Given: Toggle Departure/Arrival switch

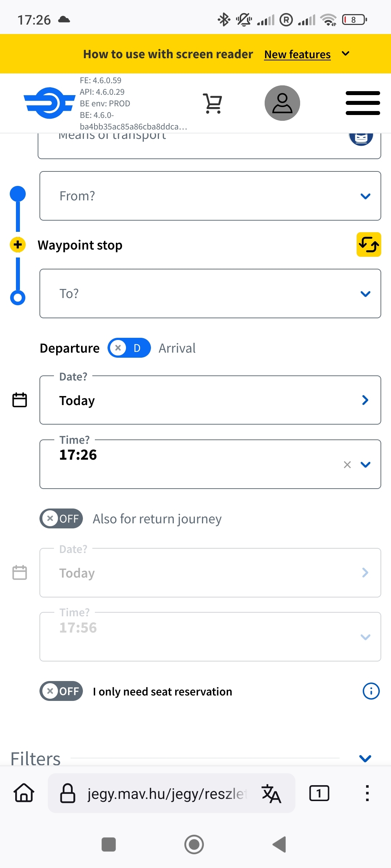Looking at the screenshot, I should click(129, 348).
